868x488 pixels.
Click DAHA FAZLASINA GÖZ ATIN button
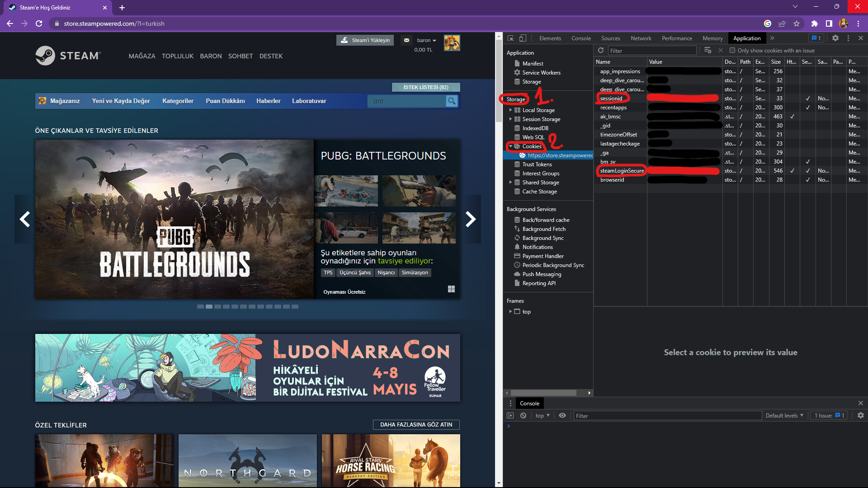tap(416, 425)
